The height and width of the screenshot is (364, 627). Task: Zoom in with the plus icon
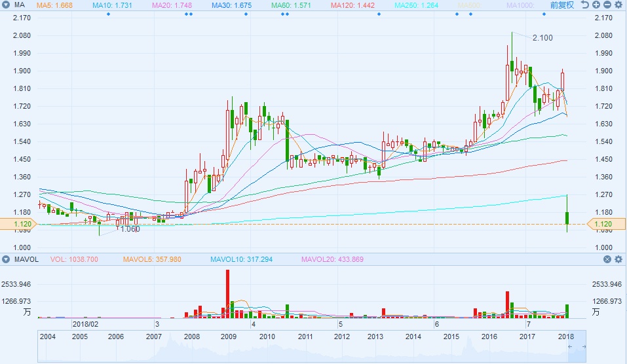596,5
